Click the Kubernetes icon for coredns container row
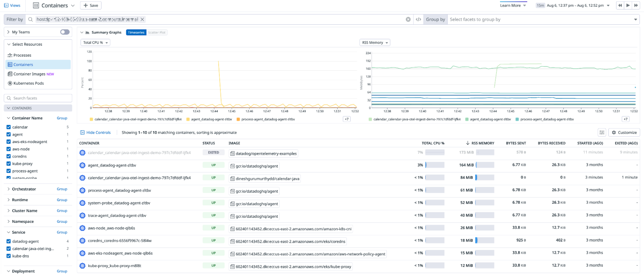The width and height of the screenshot is (644, 274). pos(82,241)
